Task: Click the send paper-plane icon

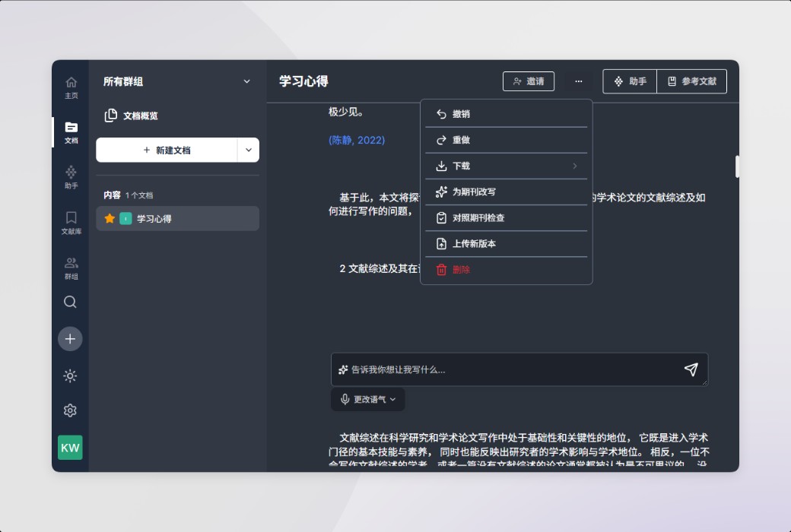Action: click(691, 369)
